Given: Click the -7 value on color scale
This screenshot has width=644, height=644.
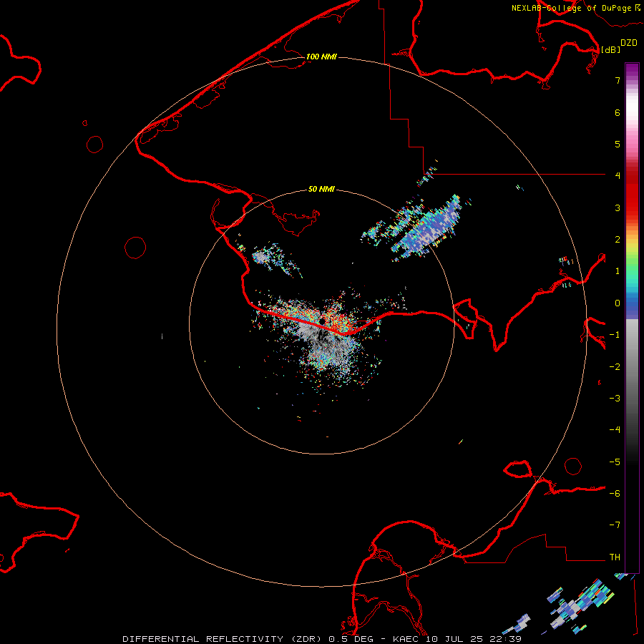Looking at the screenshot, I should [x=615, y=525].
